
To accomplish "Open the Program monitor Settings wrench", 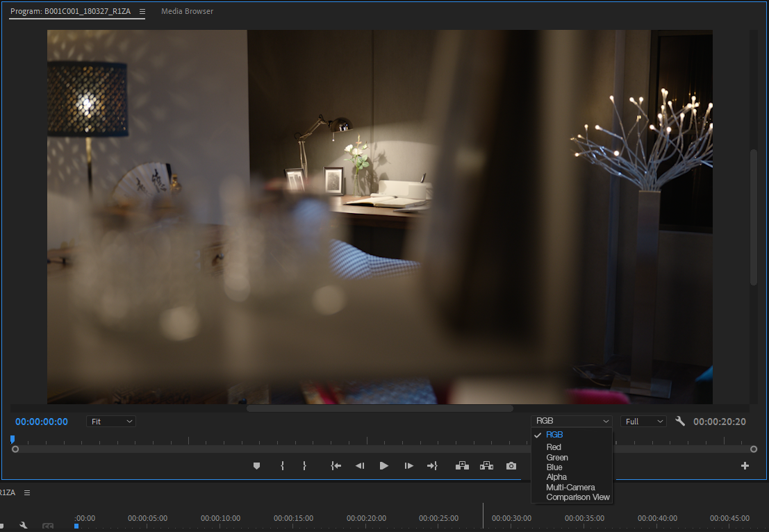I will click(x=679, y=420).
